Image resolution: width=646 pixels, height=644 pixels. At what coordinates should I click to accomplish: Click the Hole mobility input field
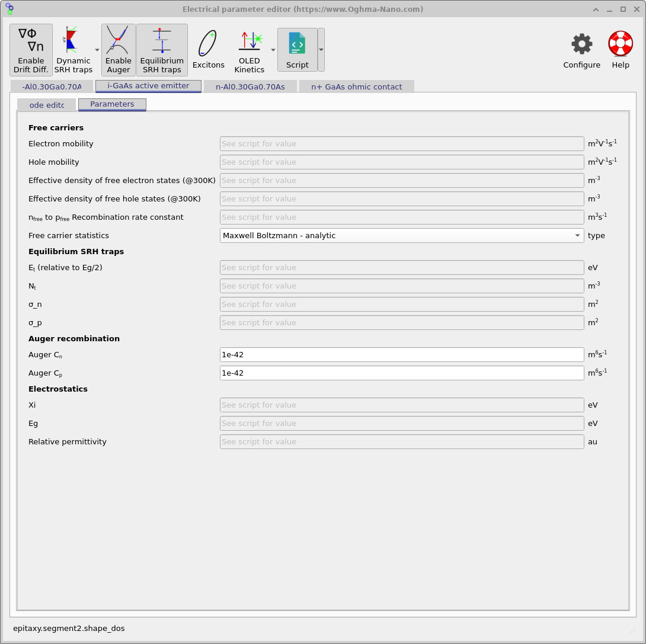[x=402, y=162]
